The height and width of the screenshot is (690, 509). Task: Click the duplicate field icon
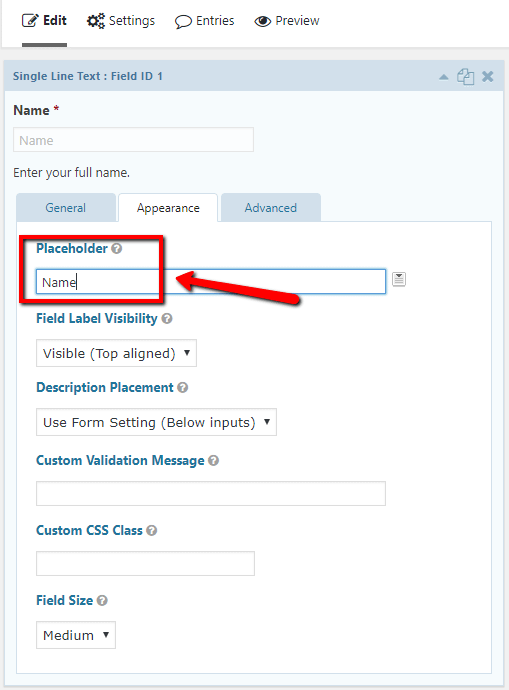click(x=465, y=77)
